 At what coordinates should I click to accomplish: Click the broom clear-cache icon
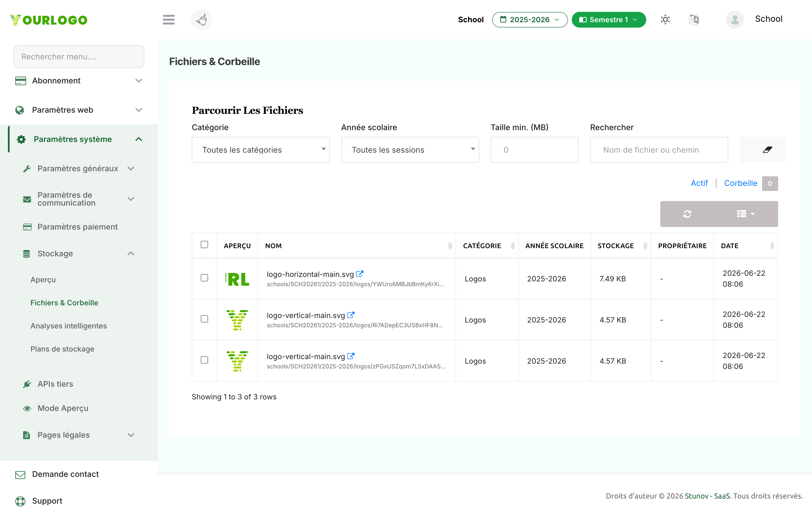point(201,19)
